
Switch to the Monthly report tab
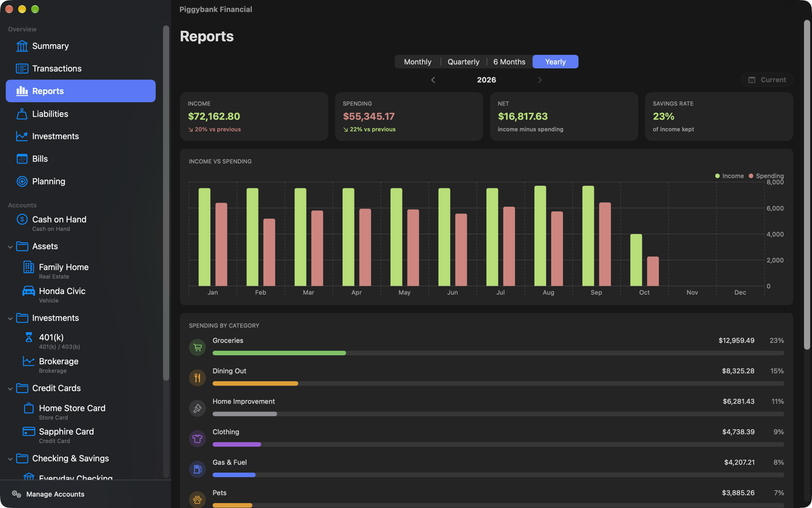click(418, 62)
